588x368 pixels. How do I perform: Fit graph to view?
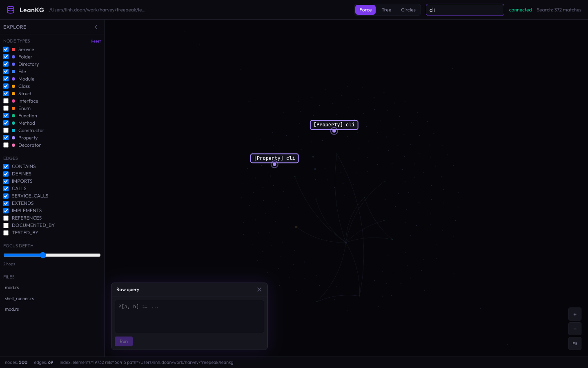pyautogui.click(x=575, y=343)
